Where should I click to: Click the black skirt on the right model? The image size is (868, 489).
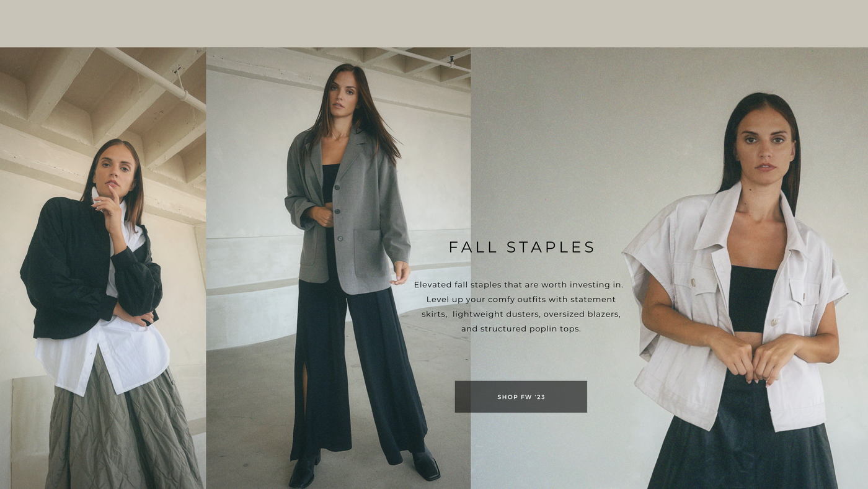tap(742, 447)
